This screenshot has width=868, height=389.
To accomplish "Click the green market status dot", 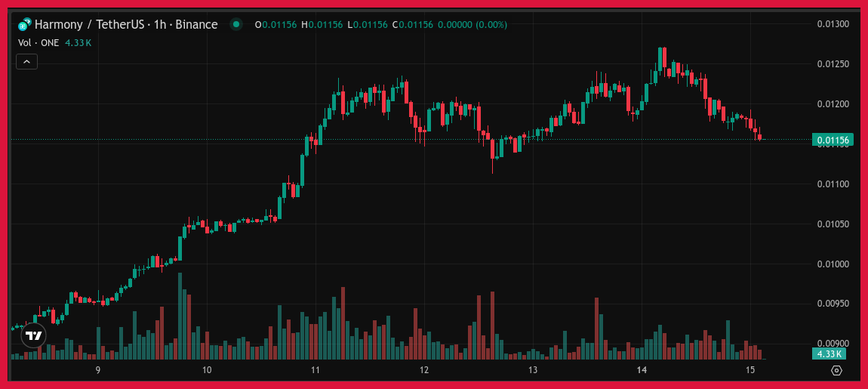I will click(236, 24).
